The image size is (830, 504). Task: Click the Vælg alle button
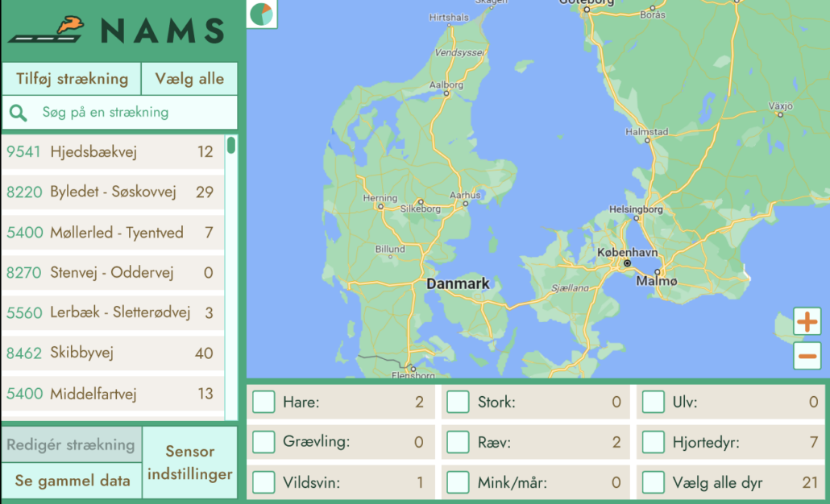click(x=189, y=79)
